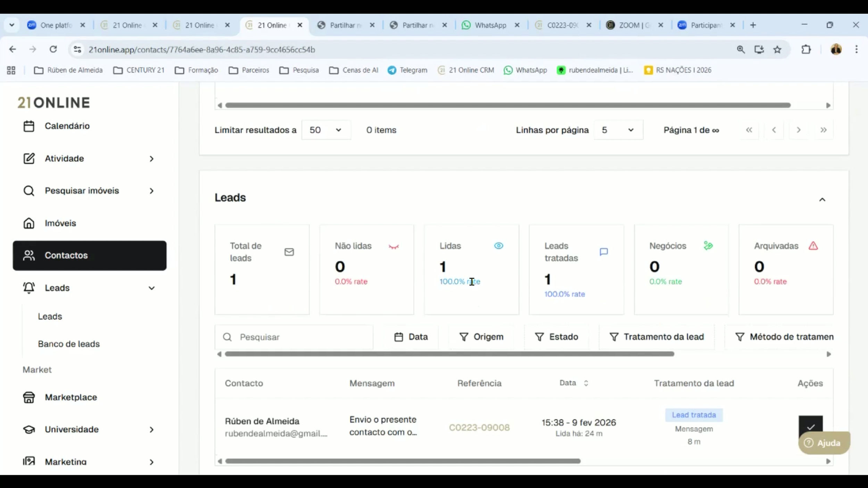Click the Total de leads envelope icon
Image resolution: width=868 pixels, height=488 pixels.
tap(289, 252)
